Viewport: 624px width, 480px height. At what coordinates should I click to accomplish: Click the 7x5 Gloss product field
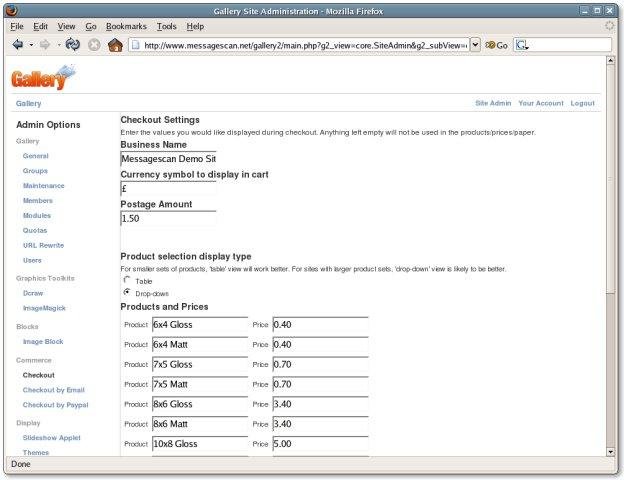200,364
